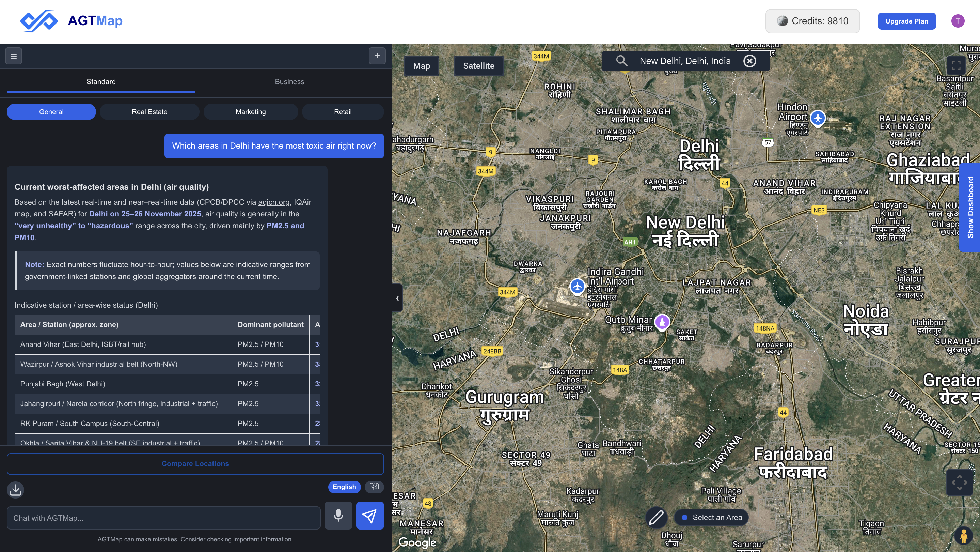The image size is (980, 552).
Task: Click the RK Puram / South Campus row
Action: (167, 424)
